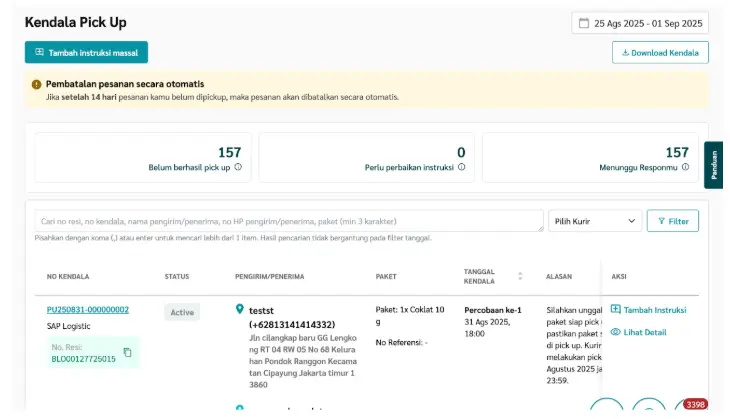Open the date range picker 25 Ags 2025
730x419 pixels.
coord(640,23)
